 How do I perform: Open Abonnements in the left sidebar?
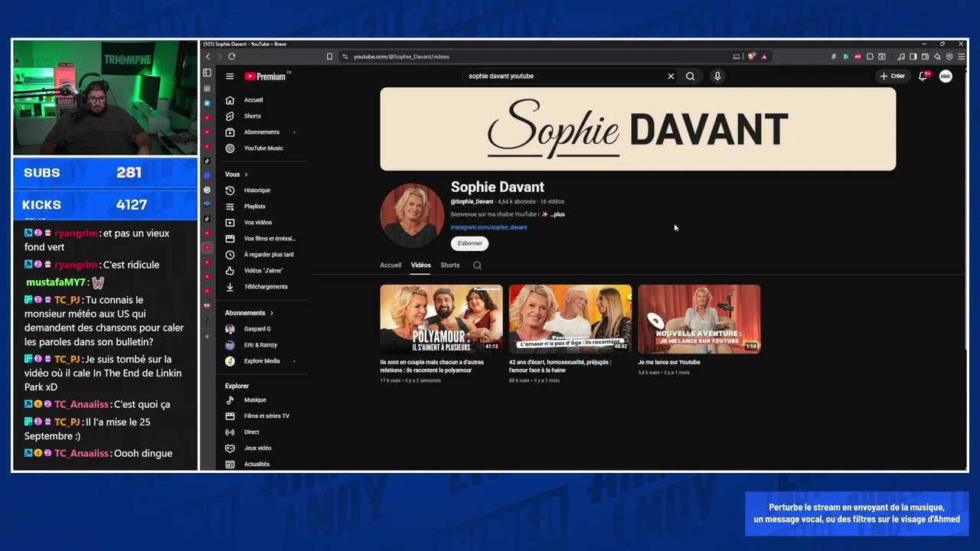point(263,132)
